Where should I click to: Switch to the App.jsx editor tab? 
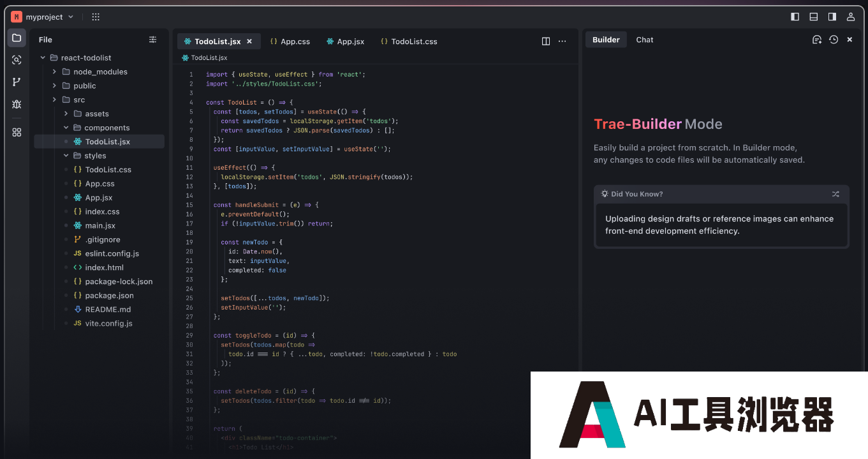(345, 41)
